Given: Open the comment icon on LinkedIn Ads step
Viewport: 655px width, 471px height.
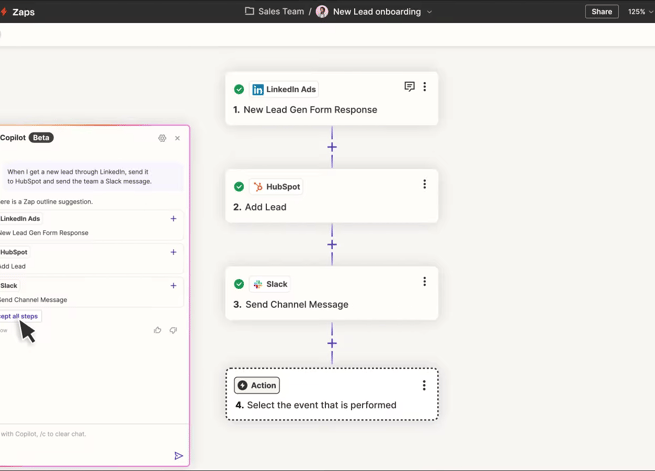Looking at the screenshot, I should (409, 86).
